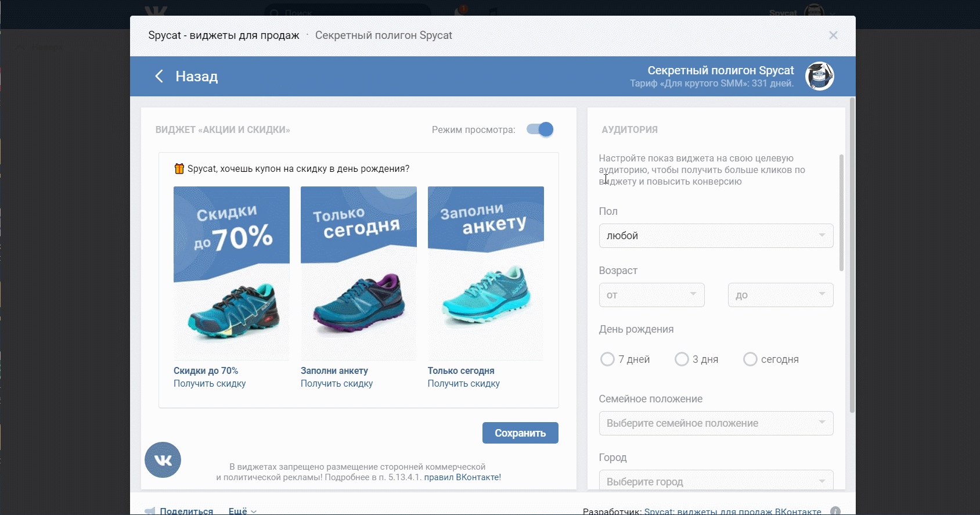Click the Скидки до 70% card title
This screenshot has height=515, width=980.
[206, 370]
